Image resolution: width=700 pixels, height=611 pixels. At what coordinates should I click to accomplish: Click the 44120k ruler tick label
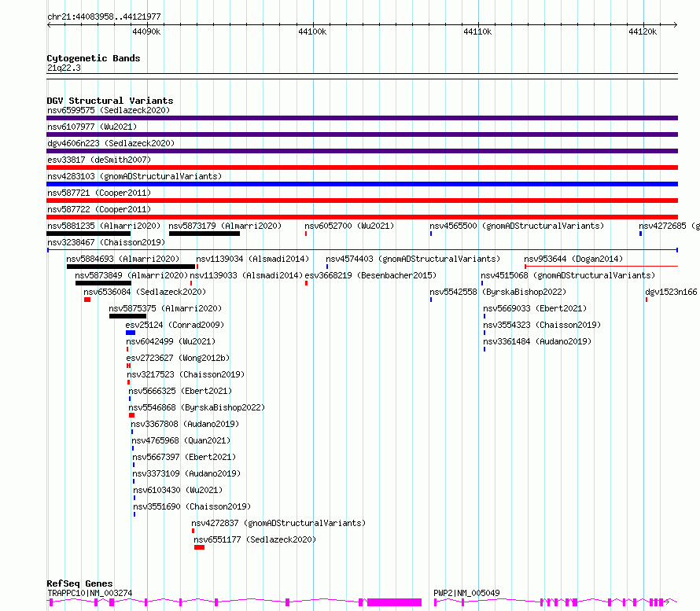(643, 31)
